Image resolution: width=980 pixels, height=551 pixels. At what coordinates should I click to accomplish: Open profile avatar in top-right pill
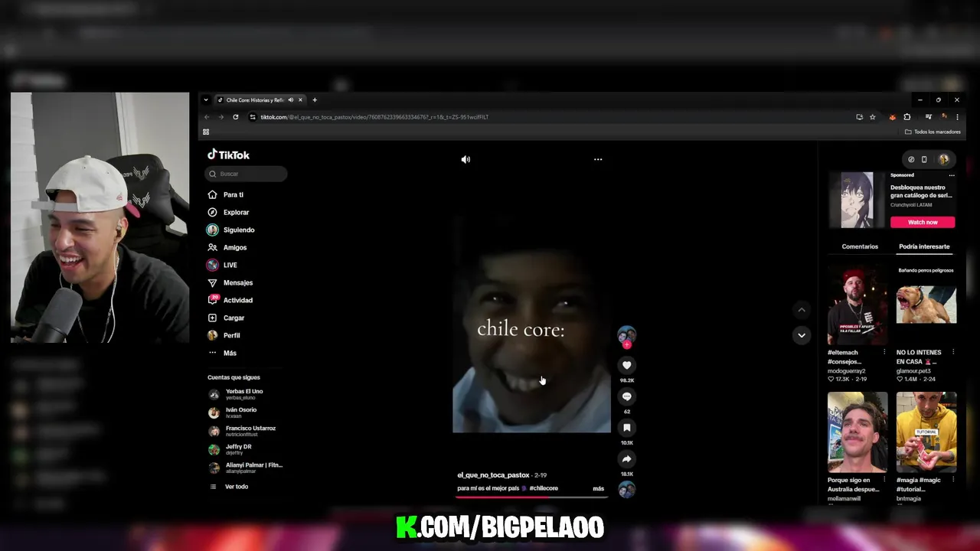point(943,159)
